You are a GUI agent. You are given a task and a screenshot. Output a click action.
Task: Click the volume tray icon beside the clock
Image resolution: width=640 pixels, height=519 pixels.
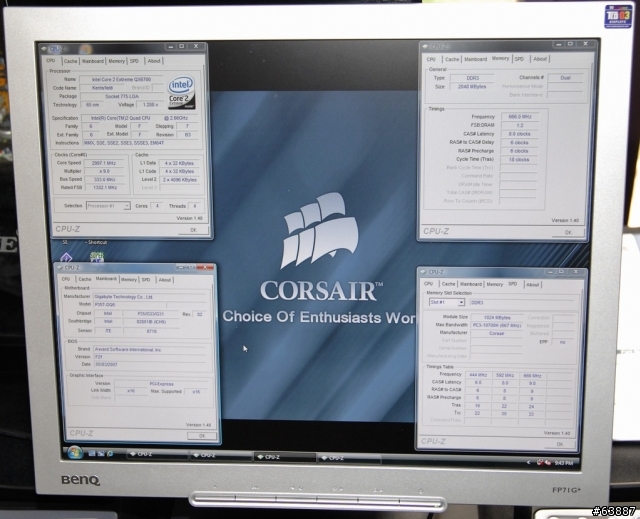[547, 463]
